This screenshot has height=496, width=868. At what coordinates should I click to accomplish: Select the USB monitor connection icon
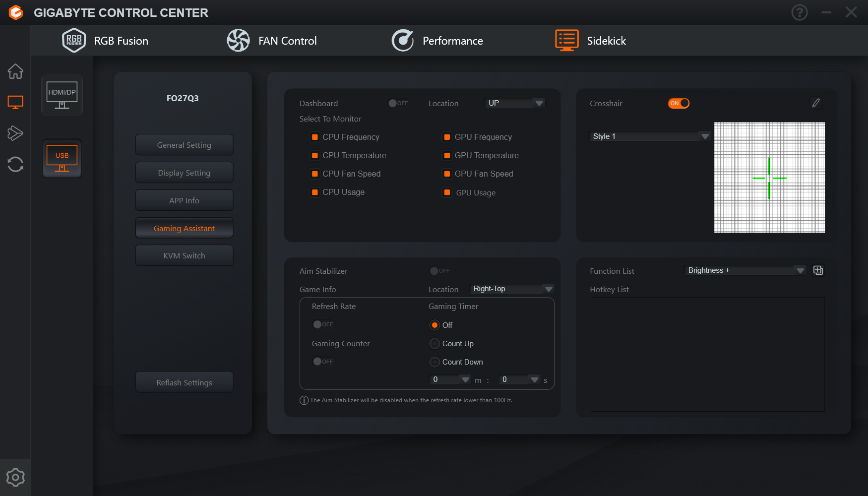click(x=62, y=159)
